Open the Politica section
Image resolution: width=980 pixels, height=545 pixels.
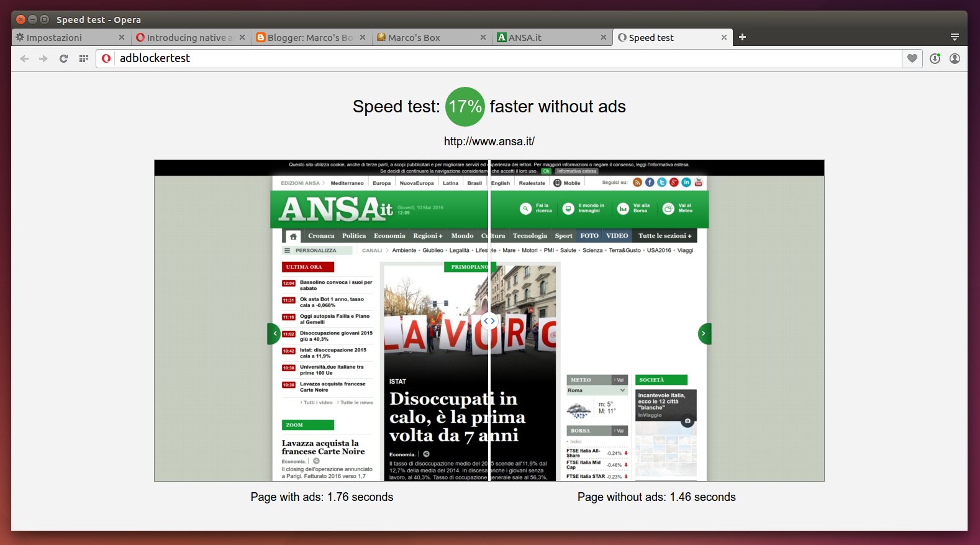pyautogui.click(x=354, y=236)
